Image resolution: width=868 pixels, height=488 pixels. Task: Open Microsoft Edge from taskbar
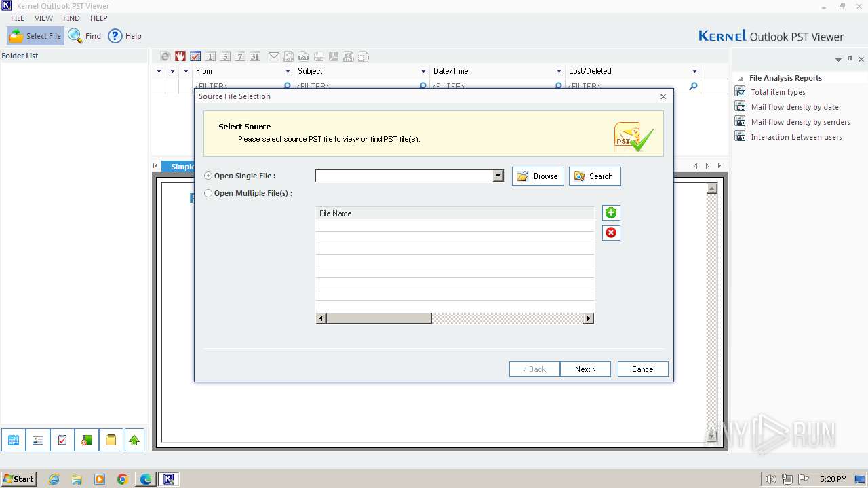[x=145, y=479]
